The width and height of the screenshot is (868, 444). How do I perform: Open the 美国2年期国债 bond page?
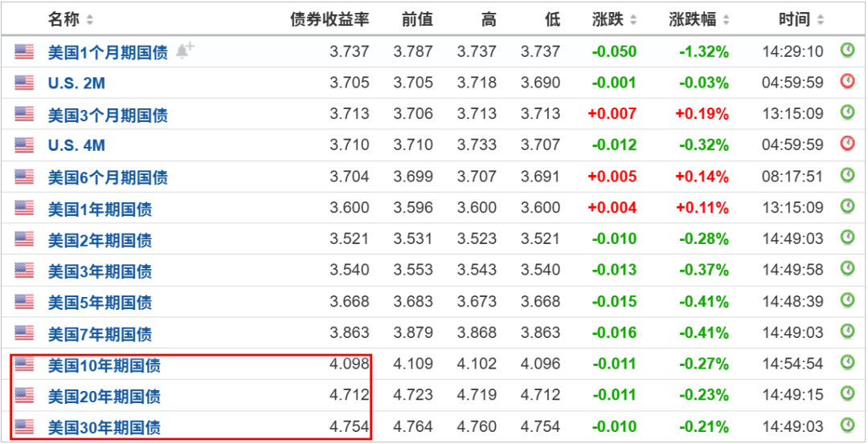pos(100,240)
